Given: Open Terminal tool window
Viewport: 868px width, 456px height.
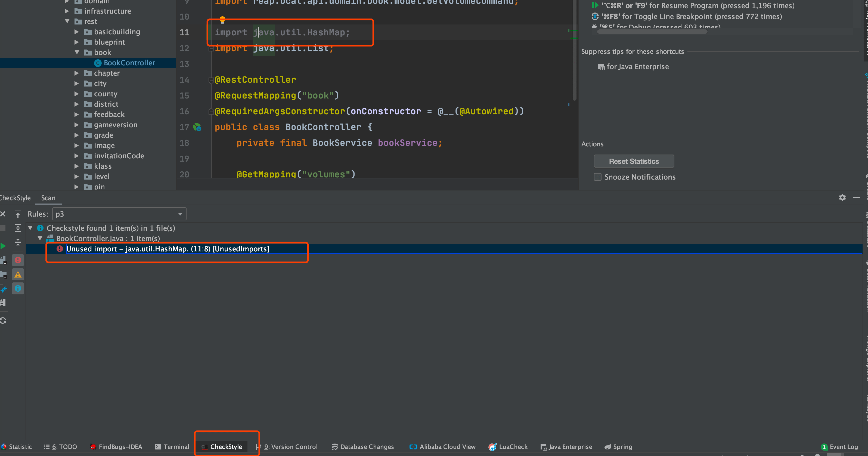Looking at the screenshot, I should tap(172, 447).
